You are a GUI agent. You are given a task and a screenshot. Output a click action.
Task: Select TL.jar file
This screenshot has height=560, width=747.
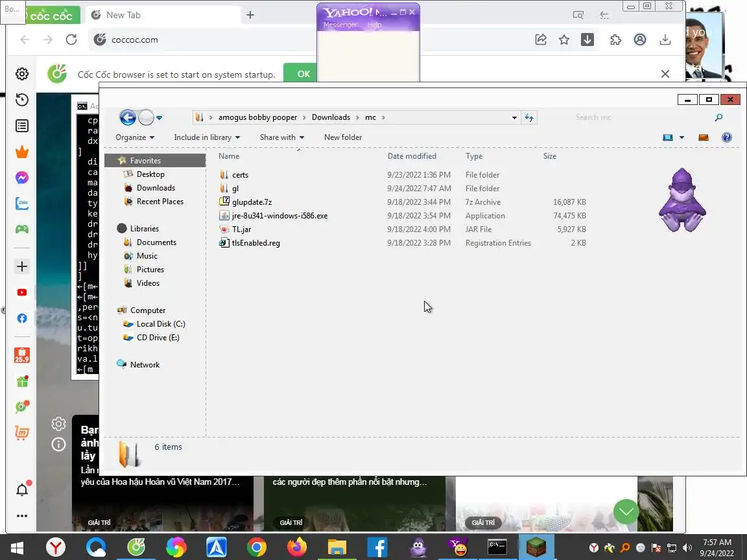tap(241, 229)
